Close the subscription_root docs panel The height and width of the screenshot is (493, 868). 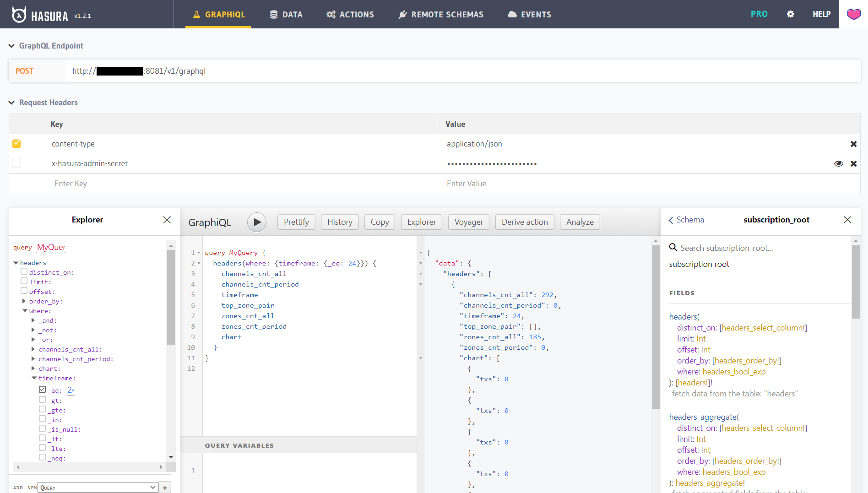click(x=847, y=220)
